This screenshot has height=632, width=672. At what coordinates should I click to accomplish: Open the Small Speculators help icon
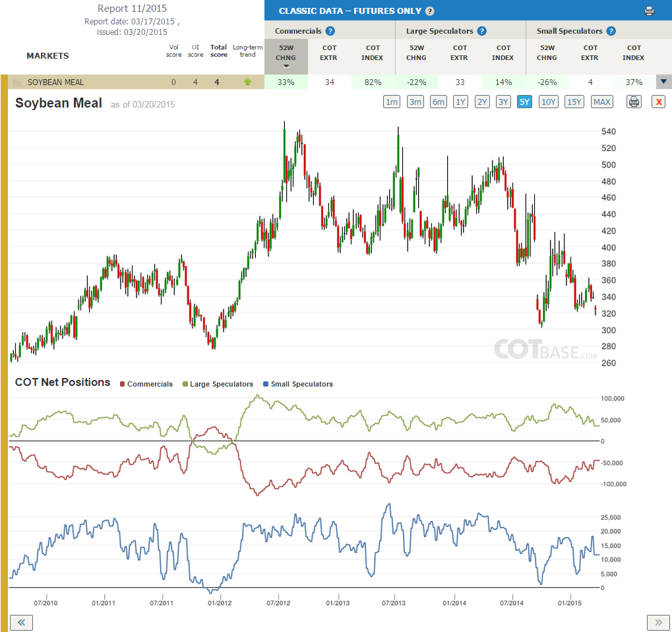(611, 31)
